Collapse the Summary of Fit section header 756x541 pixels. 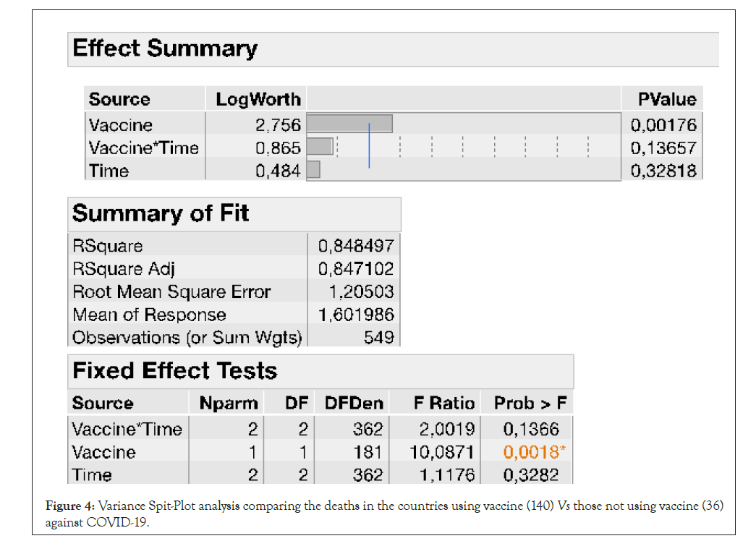160,213
